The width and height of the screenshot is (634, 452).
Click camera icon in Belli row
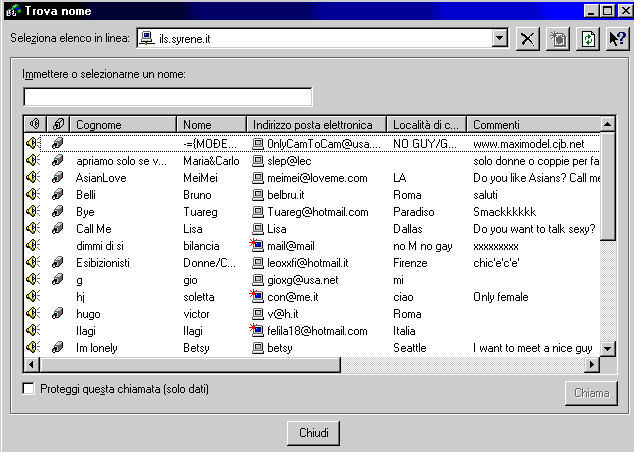pyautogui.click(x=57, y=194)
